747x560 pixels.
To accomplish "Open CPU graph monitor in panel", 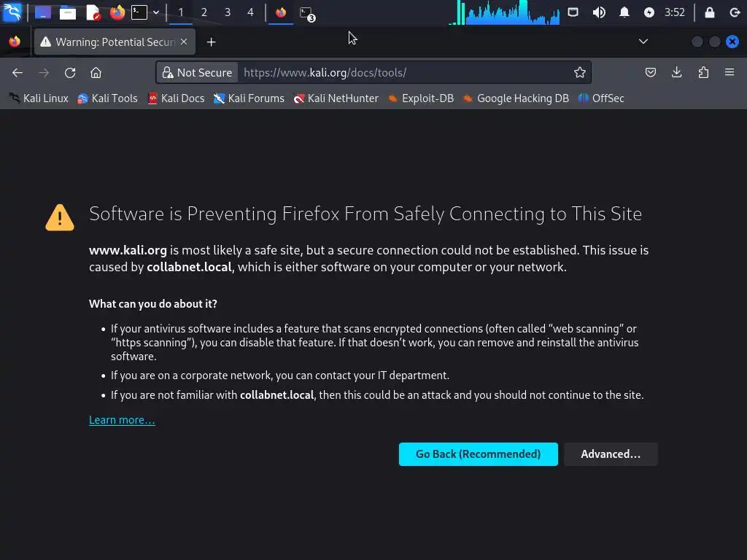I will pos(504,12).
